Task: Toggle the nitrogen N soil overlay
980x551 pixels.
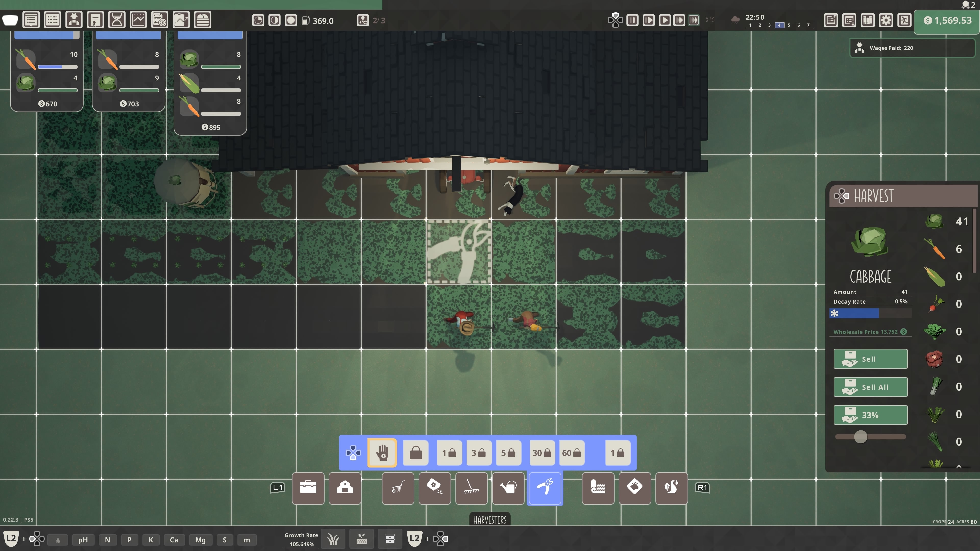Action: pos(107,540)
